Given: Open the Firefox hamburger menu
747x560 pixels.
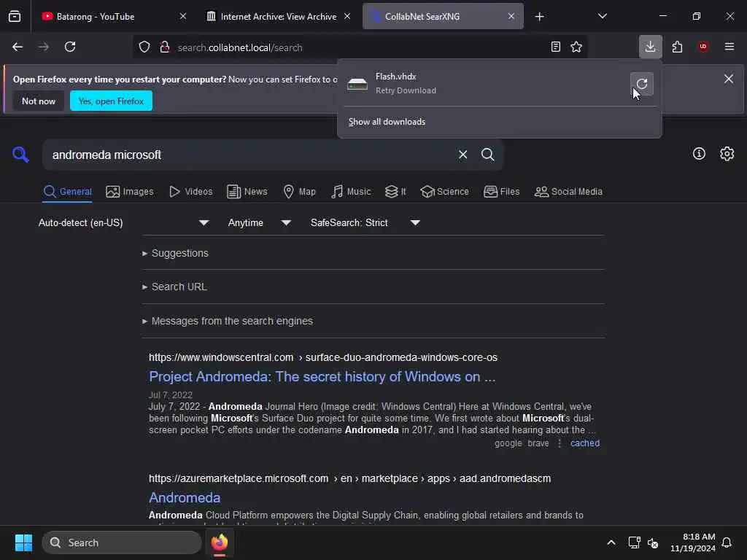Looking at the screenshot, I should pyautogui.click(x=729, y=47).
